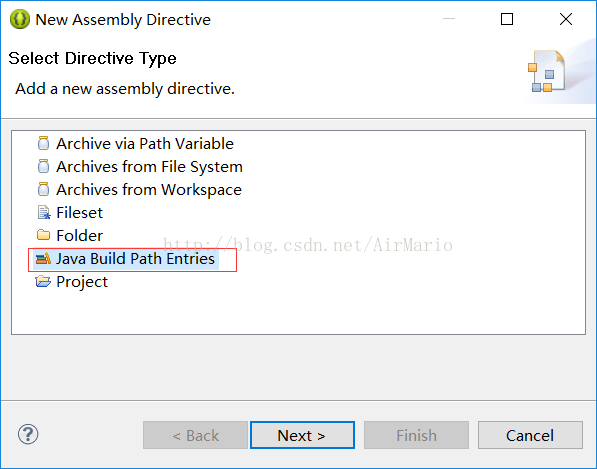Click the Java Build Path Entries books icon
597x469 pixels.
pos(43,258)
